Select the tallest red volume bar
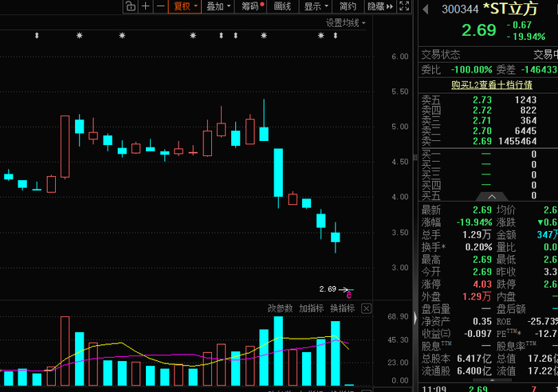Viewport: 558px width, 392px height. pyautogui.click(x=65, y=351)
